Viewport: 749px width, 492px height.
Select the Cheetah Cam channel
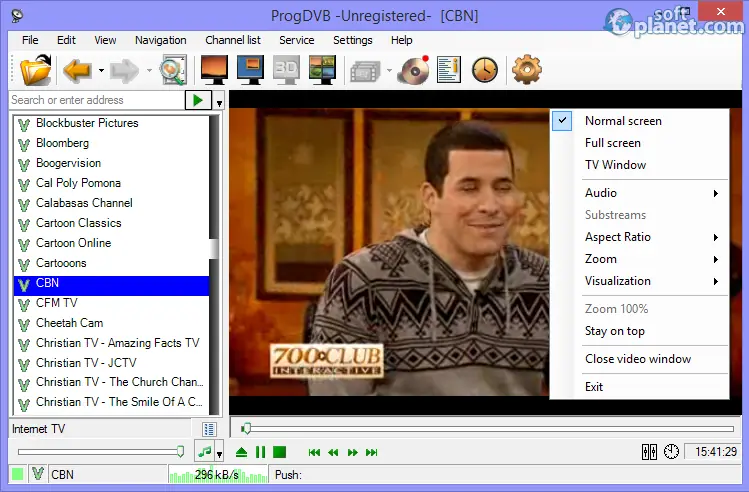pos(111,323)
